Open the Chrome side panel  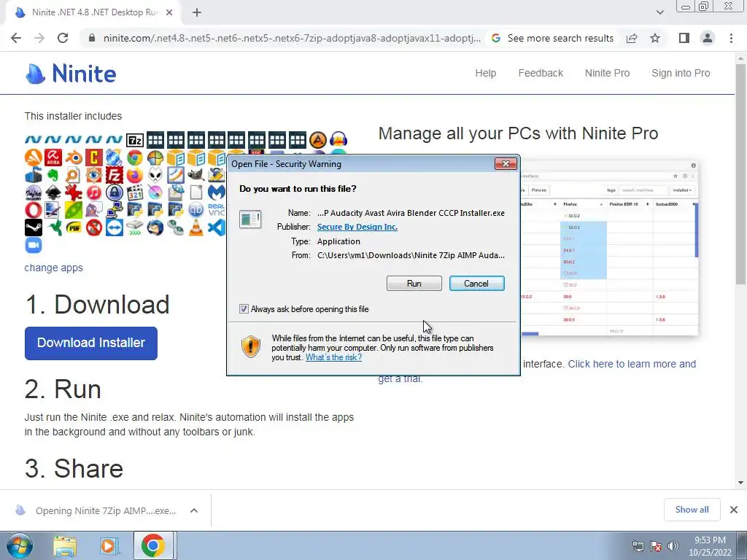pyautogui.click(x=684, y=38)
